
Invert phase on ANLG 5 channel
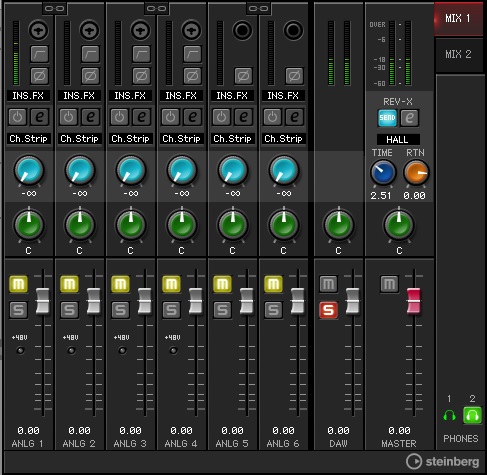tap(243, 76)
